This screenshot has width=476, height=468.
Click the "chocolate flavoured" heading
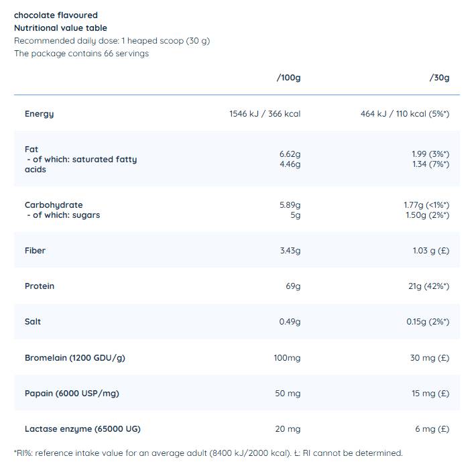(56, 15)
